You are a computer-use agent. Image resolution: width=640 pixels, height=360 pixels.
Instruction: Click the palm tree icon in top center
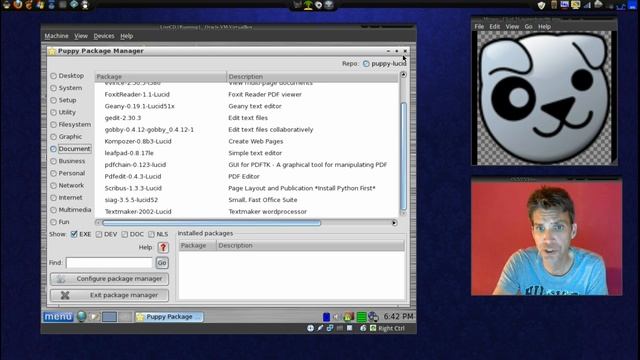pos(308,5)
